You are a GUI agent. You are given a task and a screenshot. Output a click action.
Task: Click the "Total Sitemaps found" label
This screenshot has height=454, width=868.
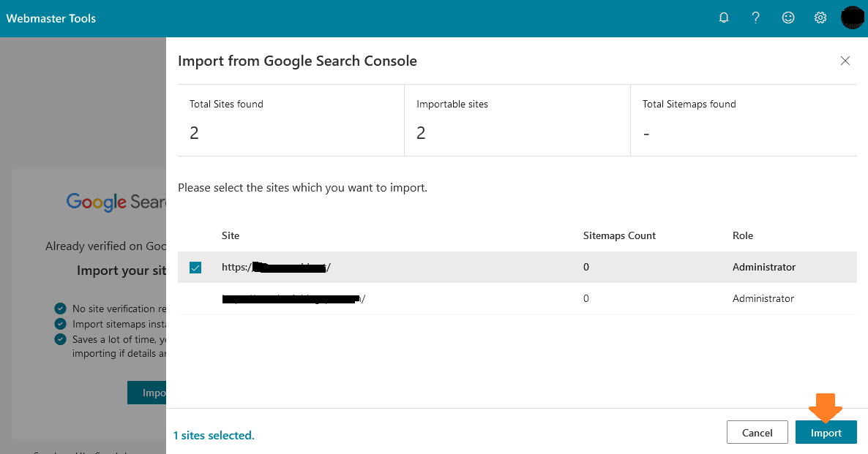(689, 104)
